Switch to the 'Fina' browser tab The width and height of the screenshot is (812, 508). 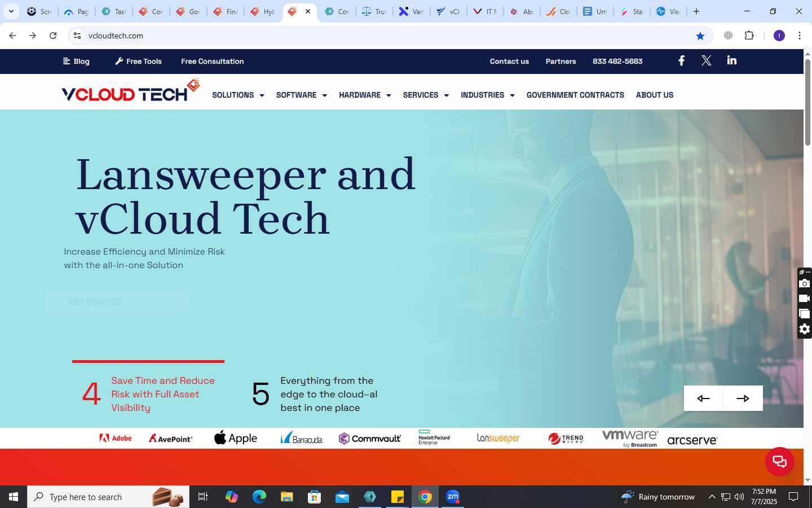226,11
